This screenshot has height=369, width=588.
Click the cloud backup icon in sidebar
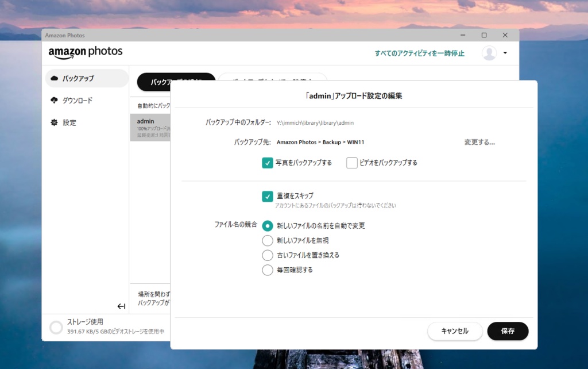coord(55,78)
